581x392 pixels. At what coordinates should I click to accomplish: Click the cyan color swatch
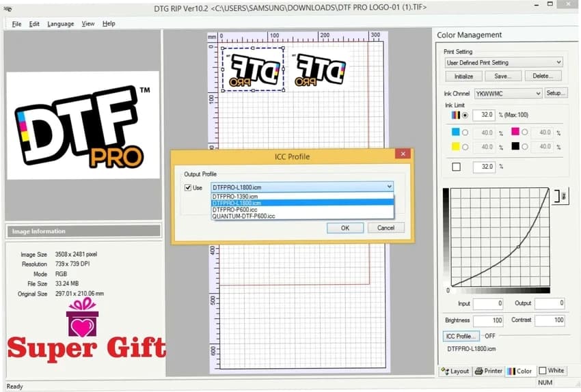click(x=456, y=132)
